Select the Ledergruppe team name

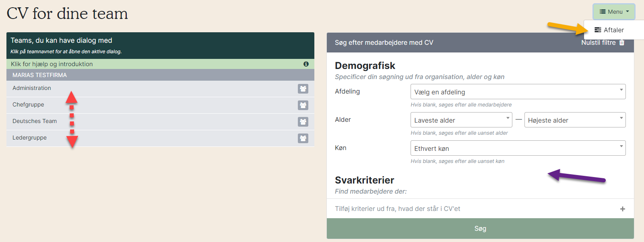pyautogui.click(x=29, y=138)
